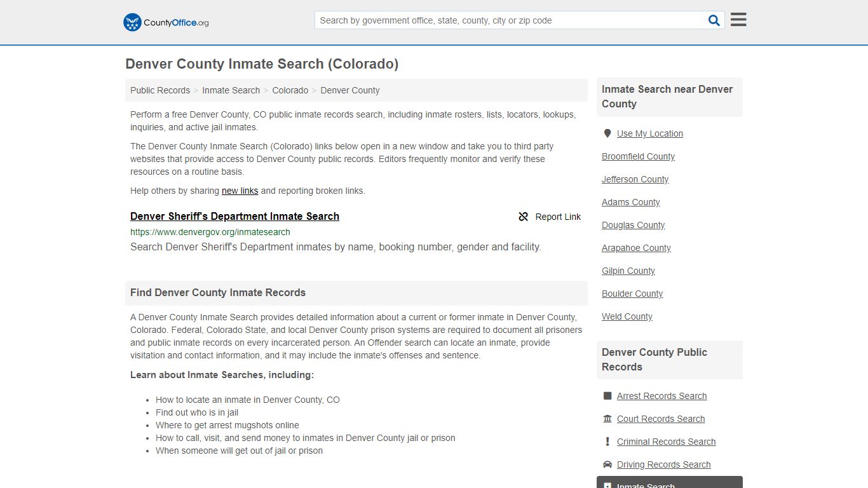The image size is (868, 488).
Task: Click Use My Location link
Action: [x=650, y=133]
